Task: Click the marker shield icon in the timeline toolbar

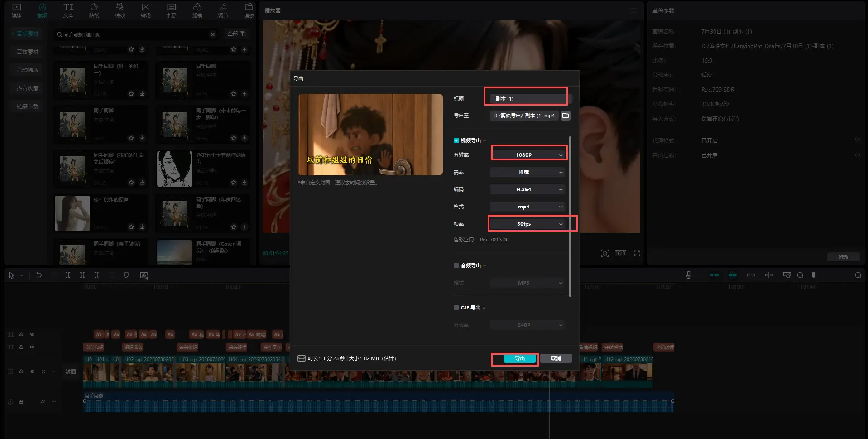Action: coord(126,275)
